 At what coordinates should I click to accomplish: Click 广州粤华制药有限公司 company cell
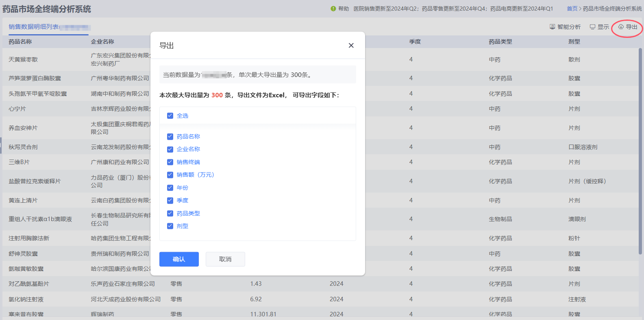[120, 78]
